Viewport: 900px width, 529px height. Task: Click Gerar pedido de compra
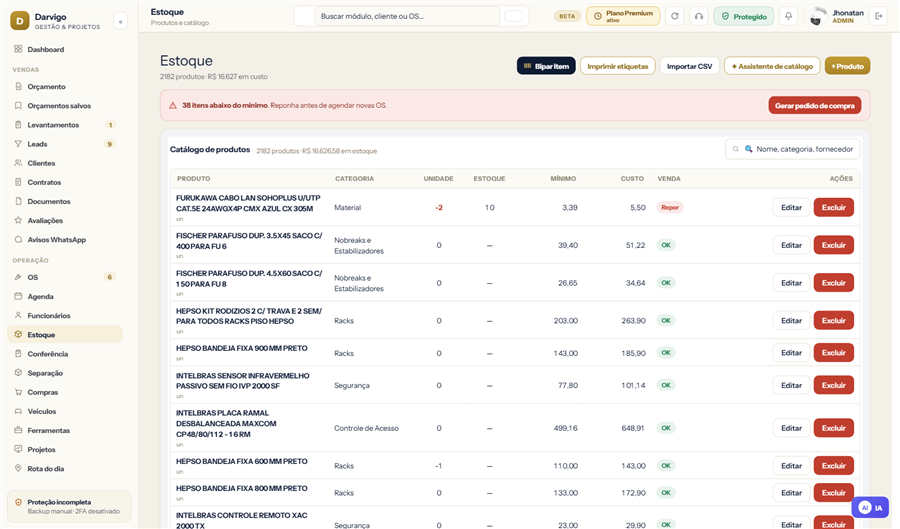814,106
